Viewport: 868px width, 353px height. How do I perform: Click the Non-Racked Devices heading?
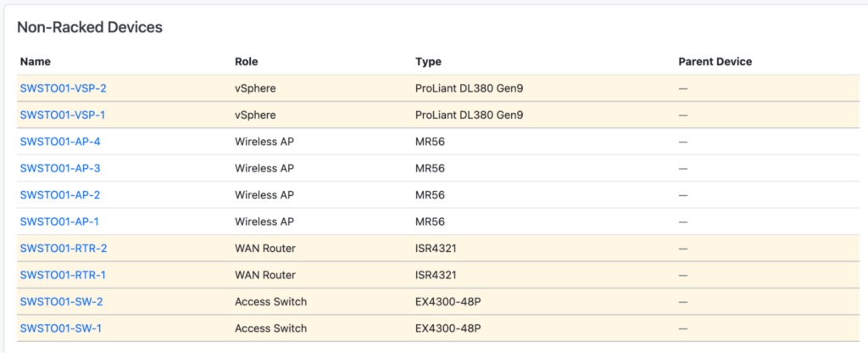point(90,27)
